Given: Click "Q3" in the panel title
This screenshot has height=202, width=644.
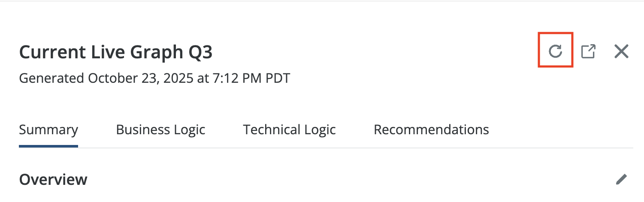Looking at the screenshot, I should [x=200, y=52].
